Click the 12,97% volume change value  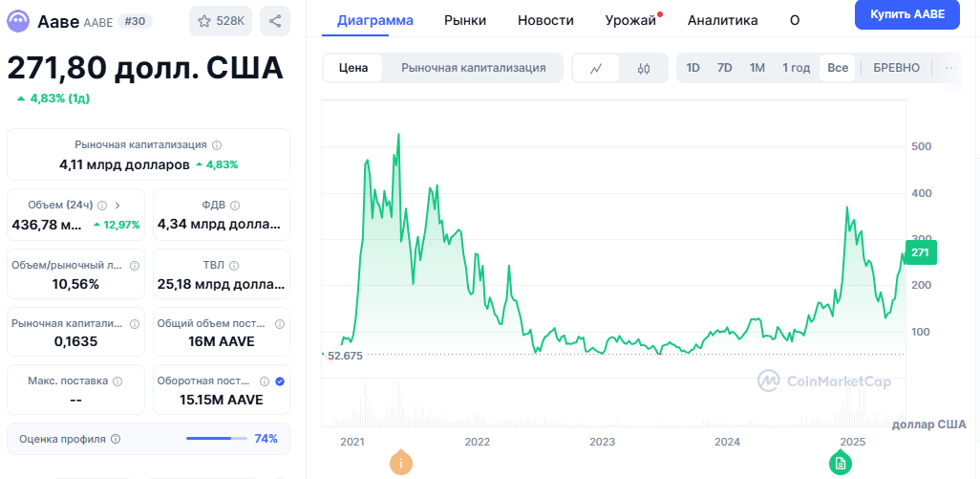tap(117, 225)
